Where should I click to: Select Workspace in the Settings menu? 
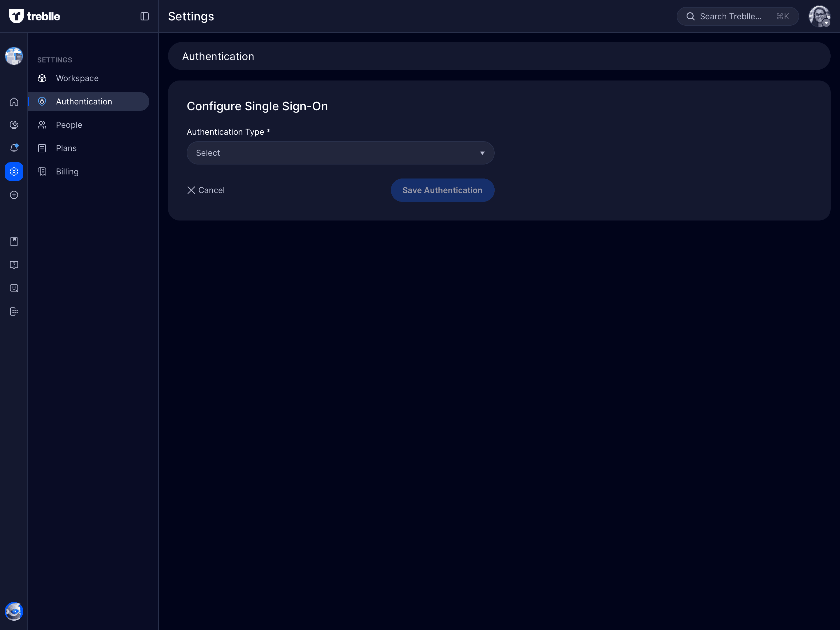77,78
